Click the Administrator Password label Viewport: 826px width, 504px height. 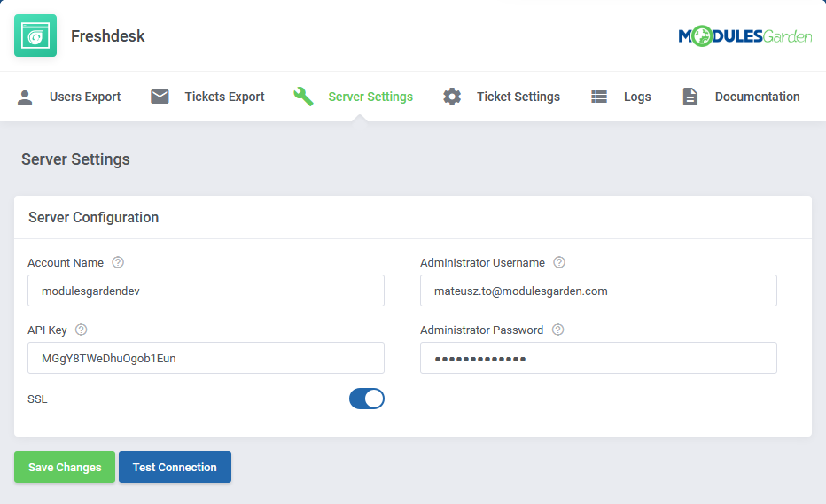(x=481, y=330)
